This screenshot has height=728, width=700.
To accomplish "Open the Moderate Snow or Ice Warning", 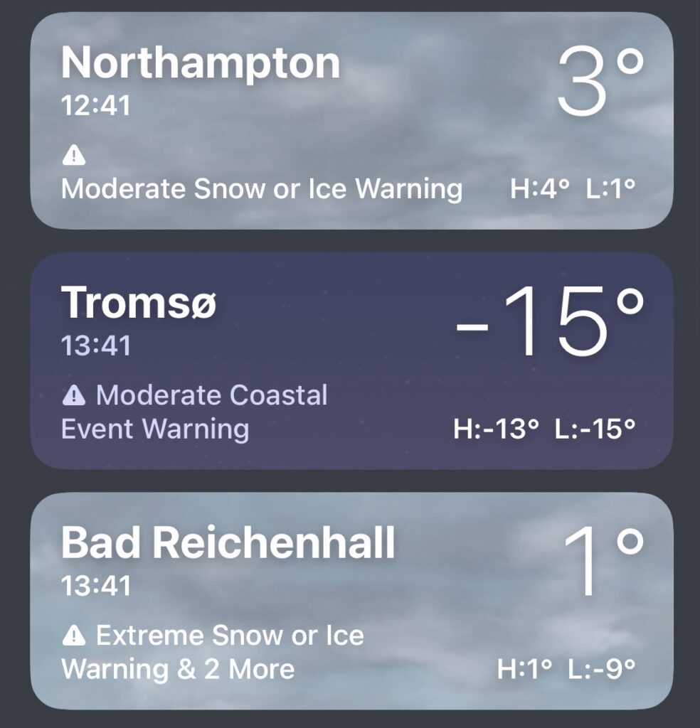I will click(262, 189).
